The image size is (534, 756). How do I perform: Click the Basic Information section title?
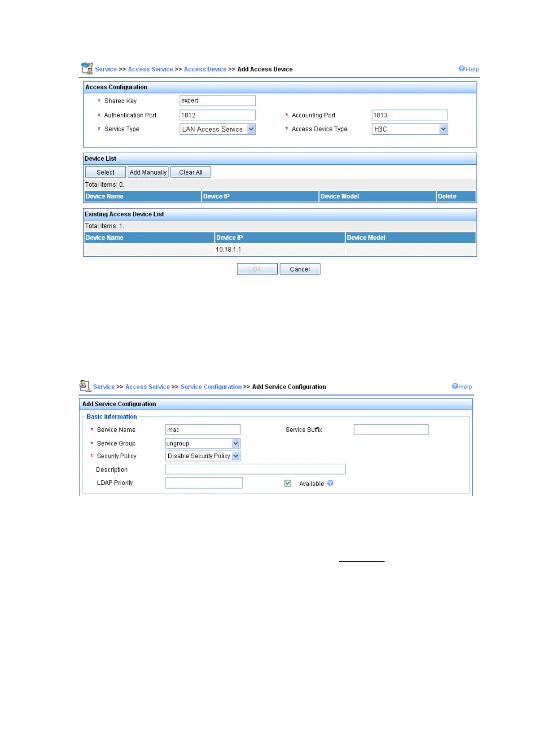pos(112,417)
